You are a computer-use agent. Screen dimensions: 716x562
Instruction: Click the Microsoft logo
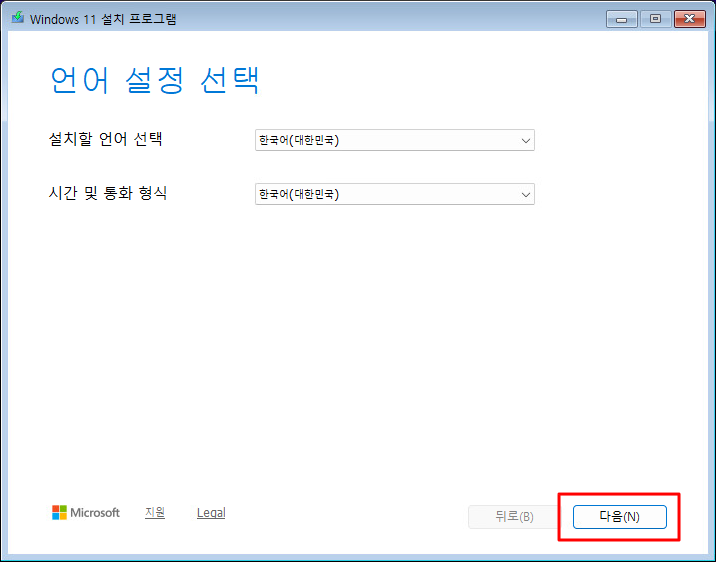86,513
